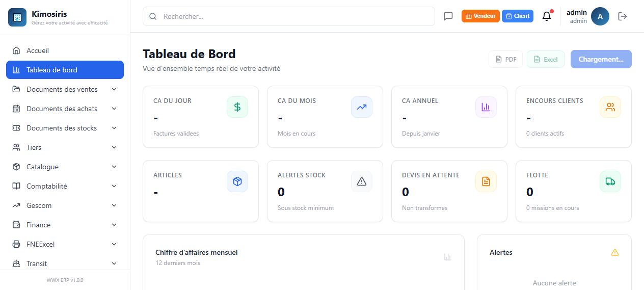Click the admin username text
Viewport: 644px width, 290px height.
[x=577, y=12]
